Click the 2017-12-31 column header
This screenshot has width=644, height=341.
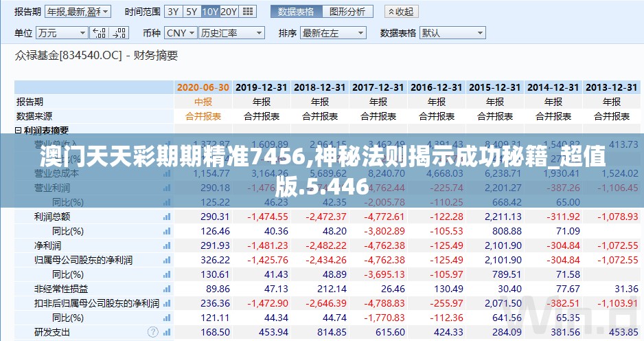coord(378,87)
